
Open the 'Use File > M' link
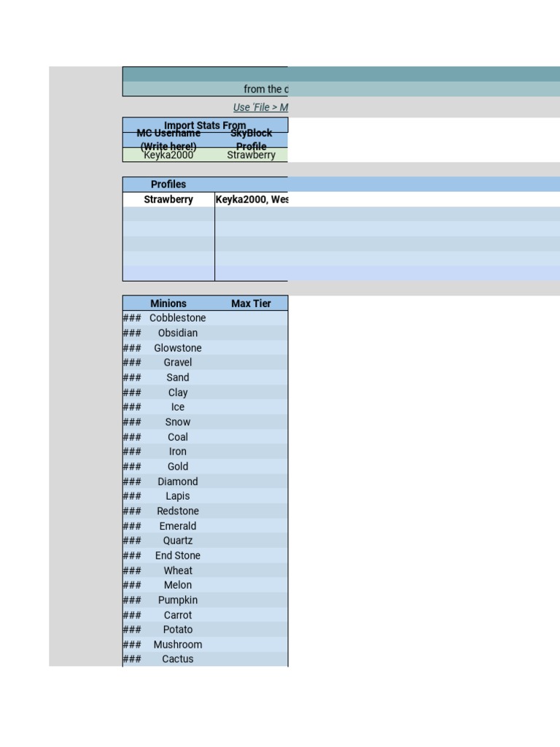coord(260,107)
